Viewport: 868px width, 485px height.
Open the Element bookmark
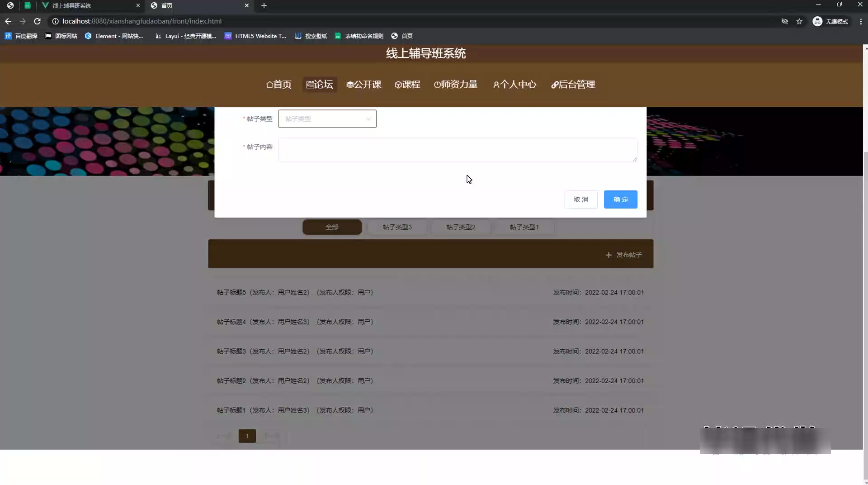click(x=114, y=36)
